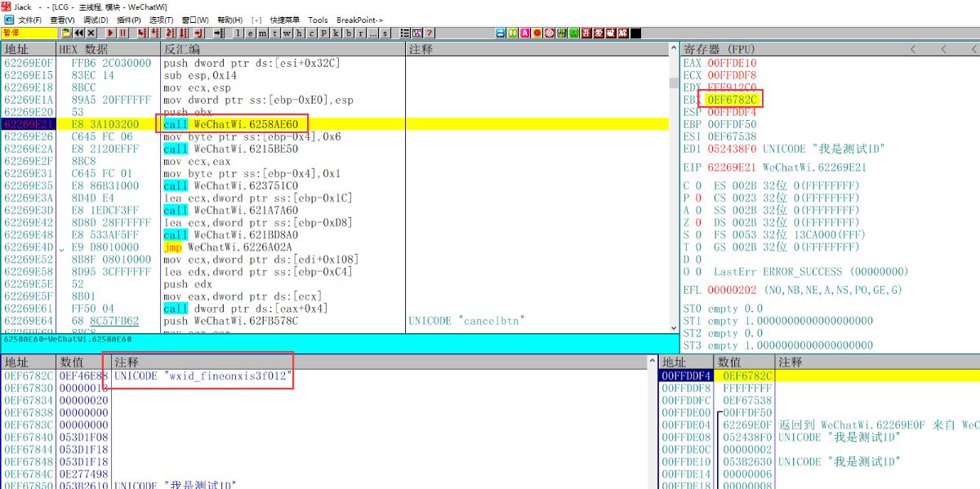Click the red '吾' plugin icon
Screen dimensions: 980x489
586,33
